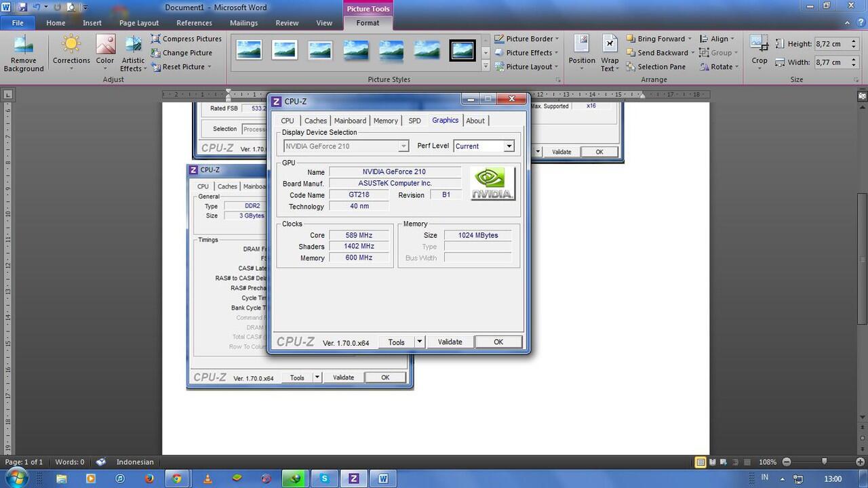Viewport: 868px width, 488px height.
Task: Select the CPU-Z Memory picture in the document
Action: [x=227, y=277]
